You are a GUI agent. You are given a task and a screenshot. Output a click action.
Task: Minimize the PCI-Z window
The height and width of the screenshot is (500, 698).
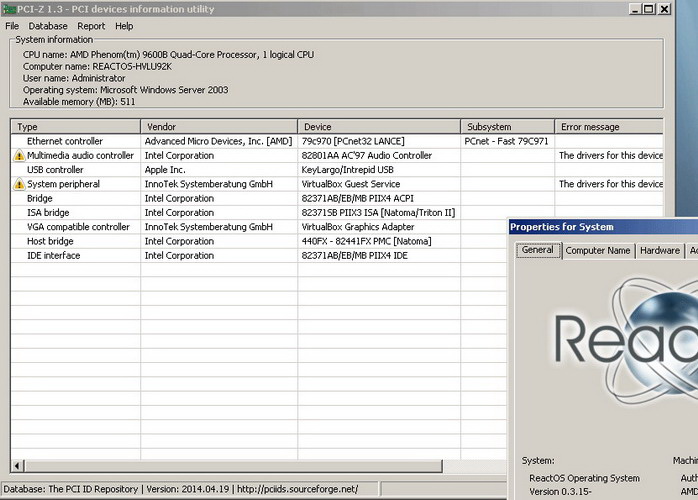pos(635,9)
